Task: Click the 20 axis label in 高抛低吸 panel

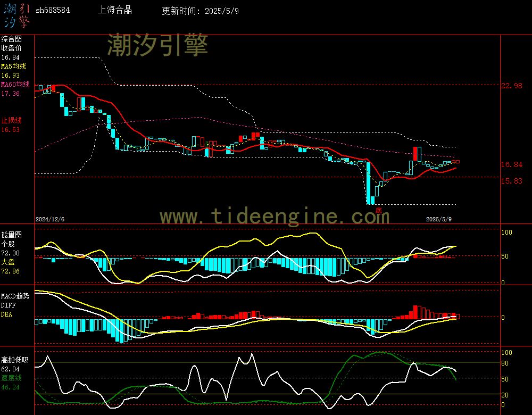Action: [505, 395]
